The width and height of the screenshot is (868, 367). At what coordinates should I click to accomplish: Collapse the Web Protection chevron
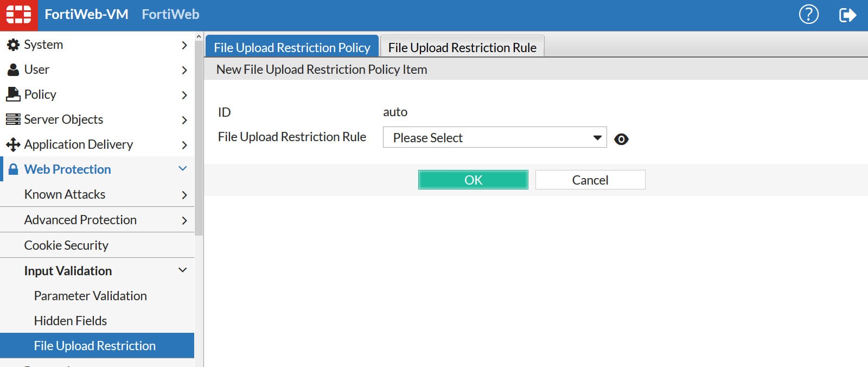(183, 168)
